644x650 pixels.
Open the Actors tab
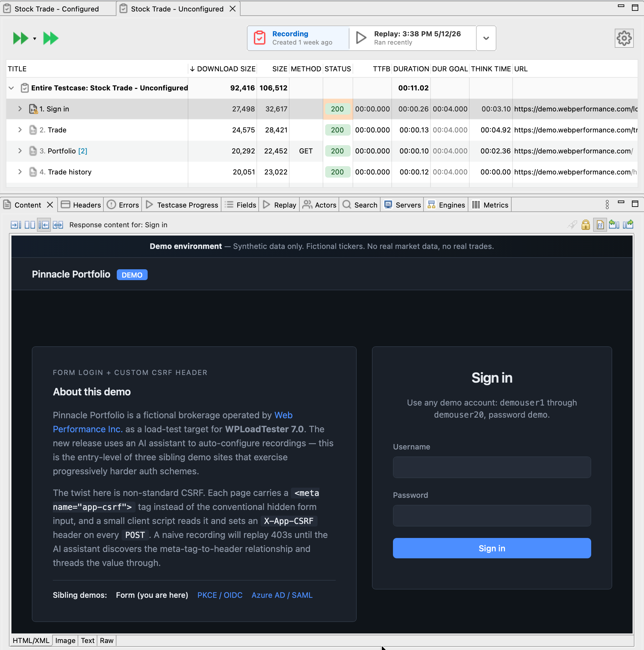click(x=319, y=205)
